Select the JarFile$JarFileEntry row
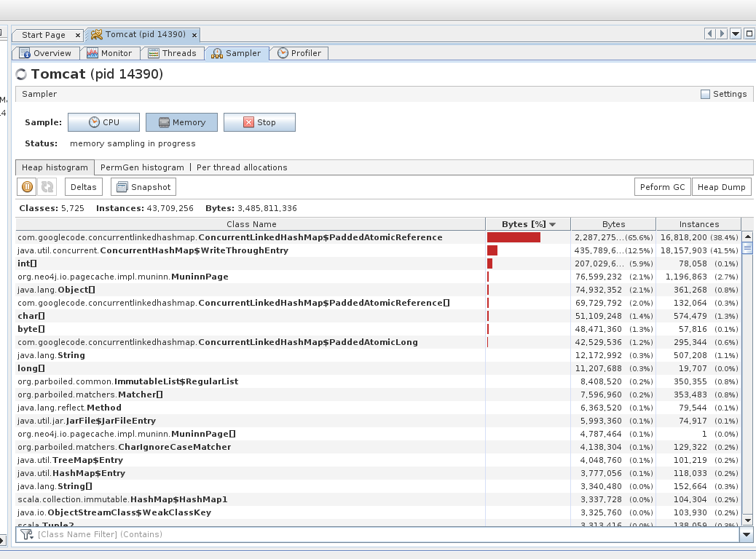The width and height of the screenshot is (756, 559). coord(379,421)
